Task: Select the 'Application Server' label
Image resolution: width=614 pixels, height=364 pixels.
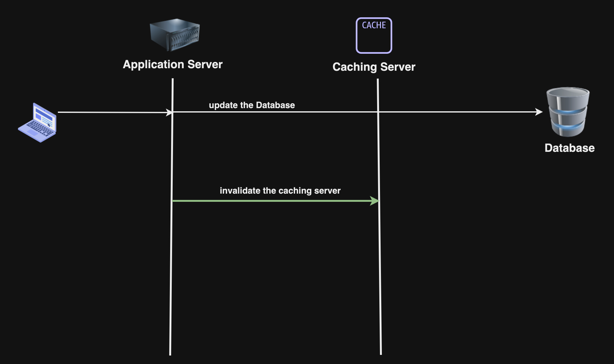Action: pos(173,64)
